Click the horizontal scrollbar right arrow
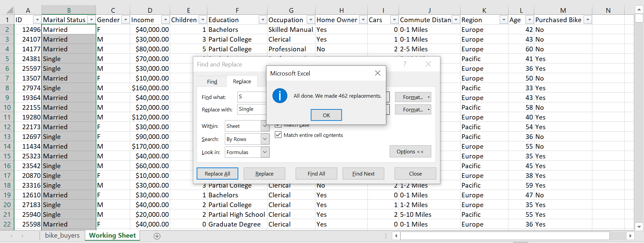644x243 pixels. click(630, 236)
